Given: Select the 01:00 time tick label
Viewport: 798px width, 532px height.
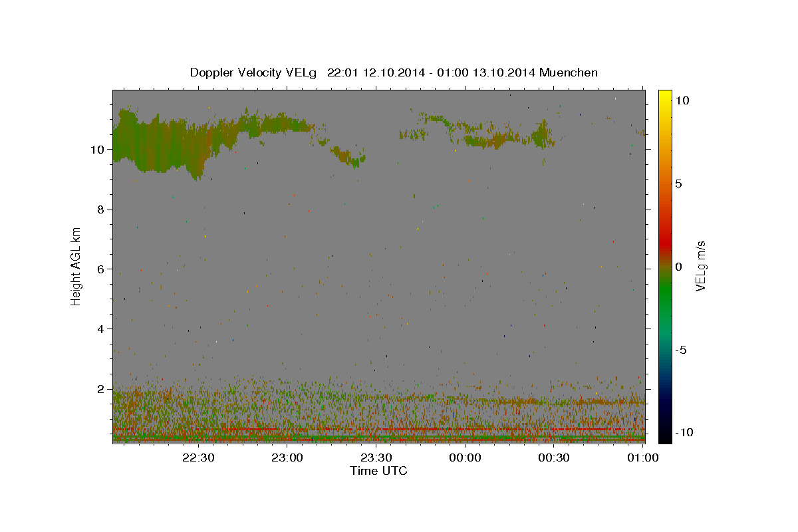Looking at the screenshot, I should [x=642, y=458].
